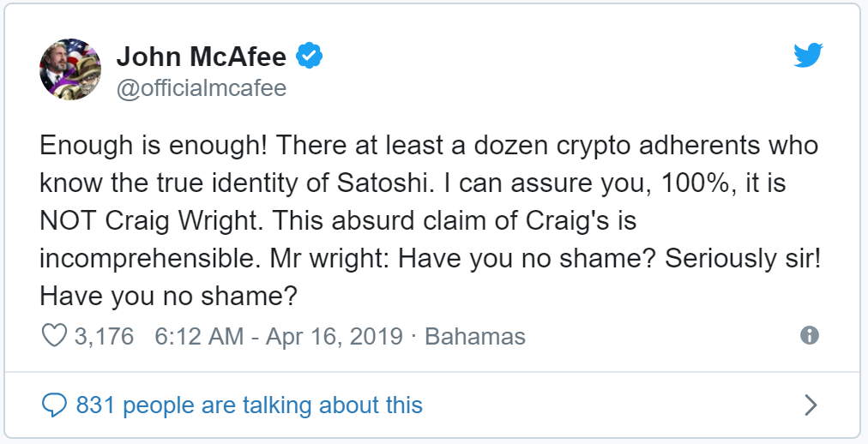Click the blue verified checkmark badge

click(x=310, y=57)
